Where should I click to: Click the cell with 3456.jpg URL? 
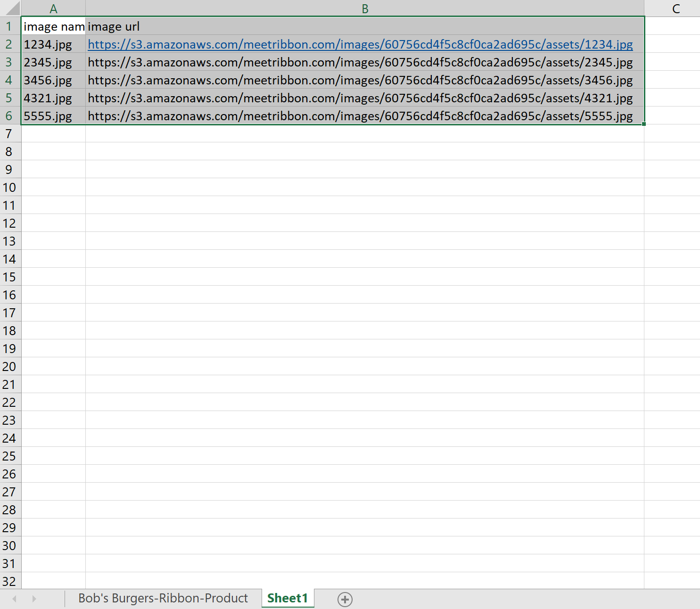[360, 80]
